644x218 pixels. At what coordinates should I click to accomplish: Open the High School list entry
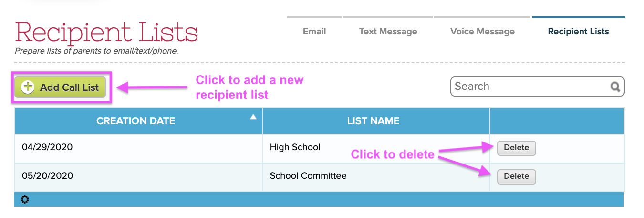click(x=295, y=147)
